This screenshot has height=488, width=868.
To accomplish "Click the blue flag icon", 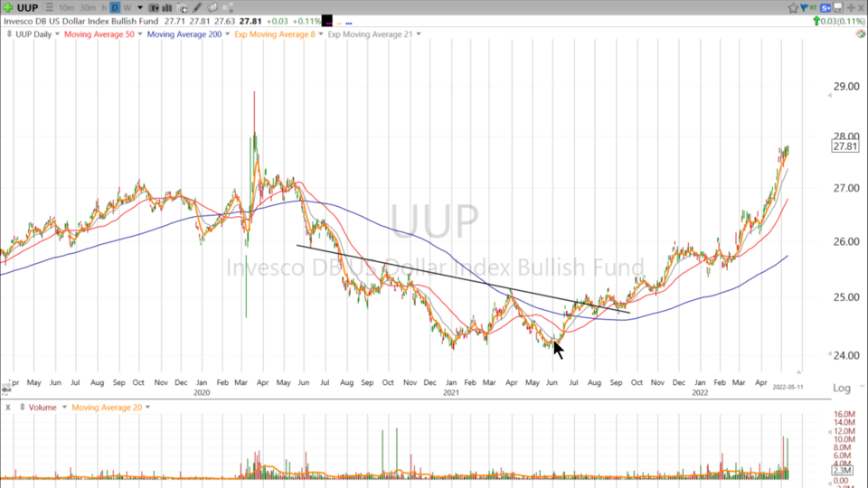I will click(805, 8).
